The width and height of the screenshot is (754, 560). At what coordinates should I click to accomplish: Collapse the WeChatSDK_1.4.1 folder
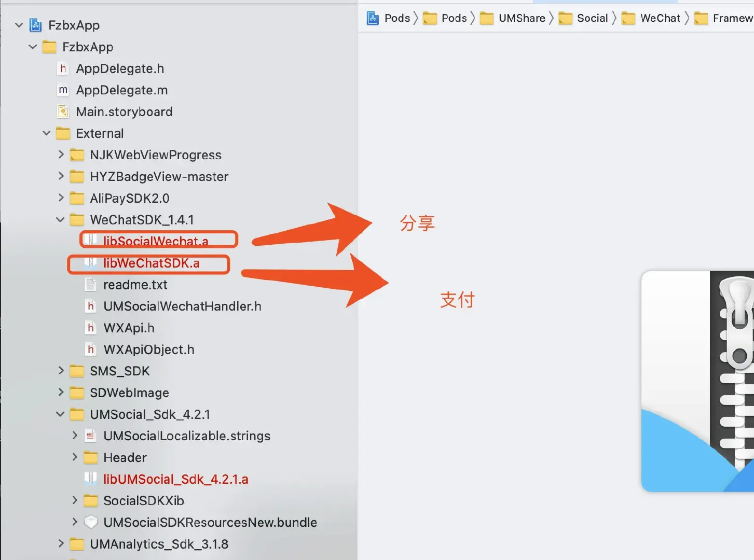click(60, 220)
